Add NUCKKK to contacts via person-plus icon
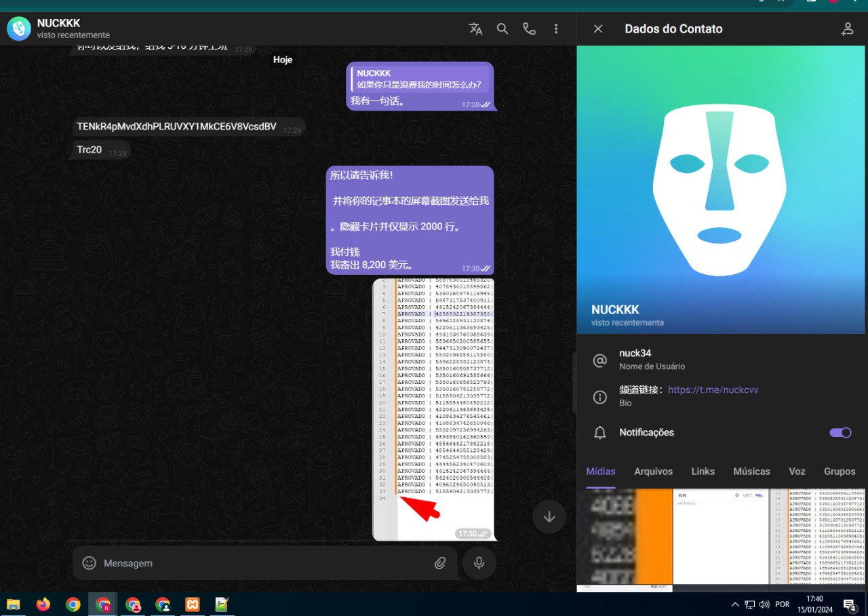 point(847,28)
